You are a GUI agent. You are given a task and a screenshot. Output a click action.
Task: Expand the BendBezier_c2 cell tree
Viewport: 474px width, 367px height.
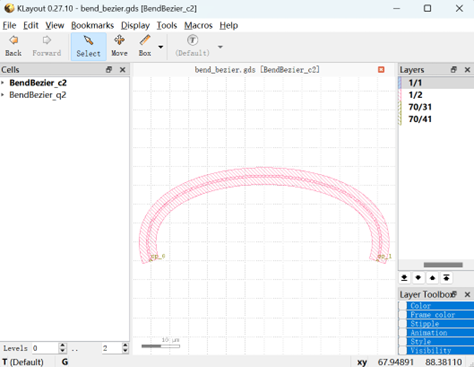click(3, 82)
